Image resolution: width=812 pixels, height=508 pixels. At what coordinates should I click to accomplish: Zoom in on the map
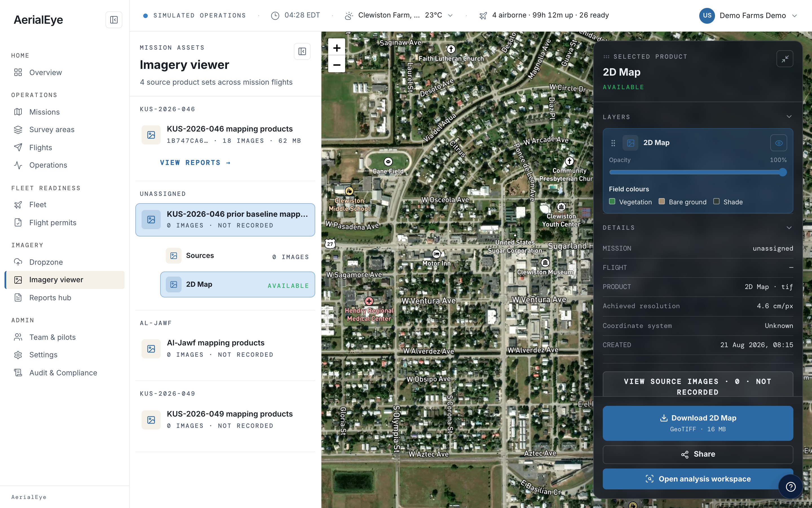tap(337, 48)
